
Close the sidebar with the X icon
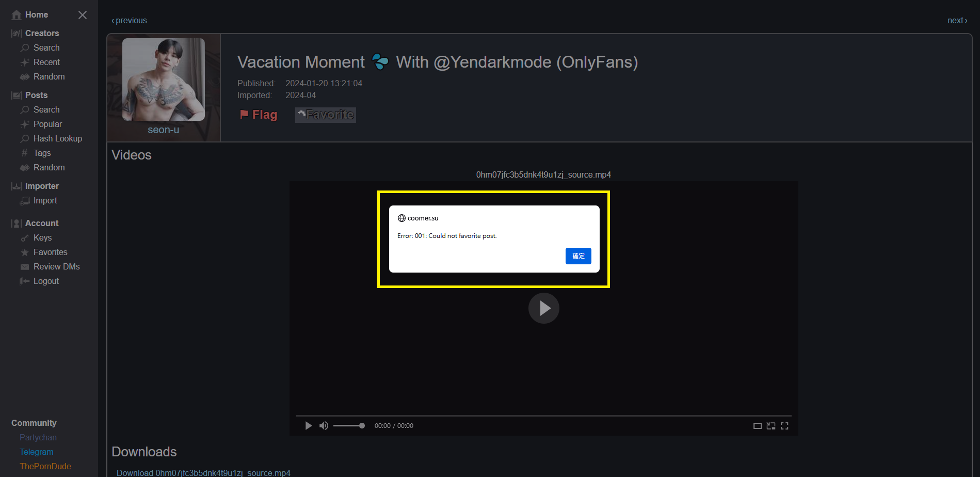[82, 15]
